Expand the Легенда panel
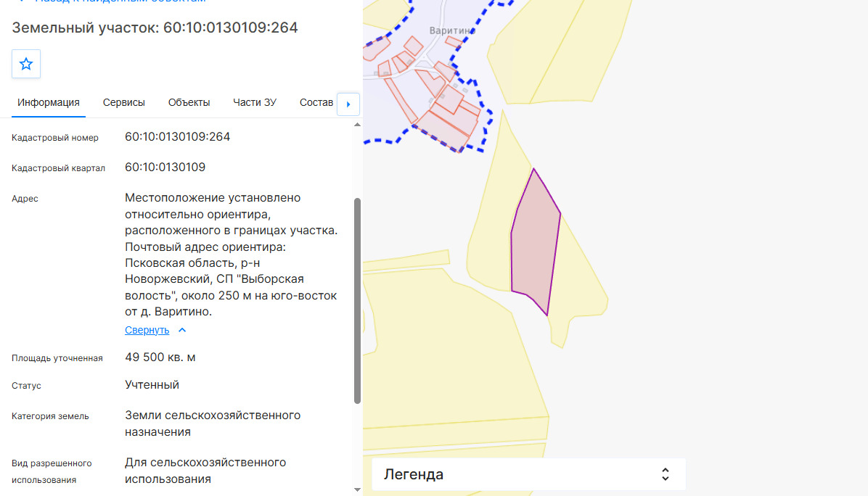This screenshot has width=868, height=496. click(528, 474)
